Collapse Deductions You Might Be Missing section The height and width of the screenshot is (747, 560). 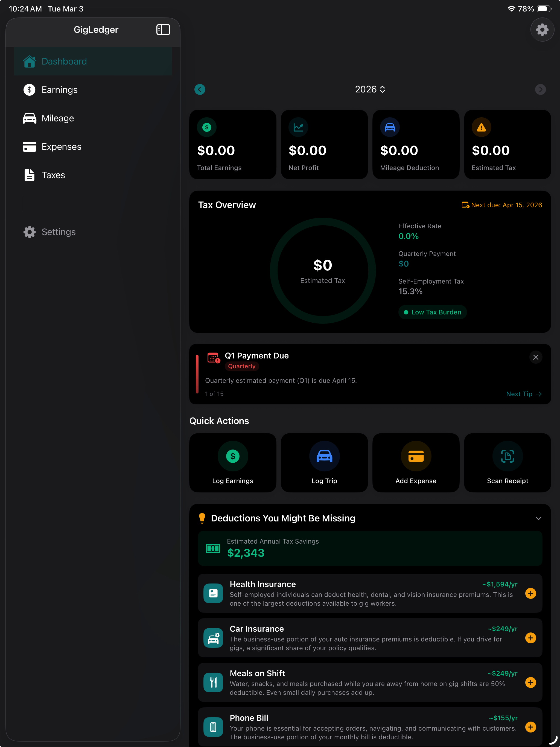click(538, 518)
